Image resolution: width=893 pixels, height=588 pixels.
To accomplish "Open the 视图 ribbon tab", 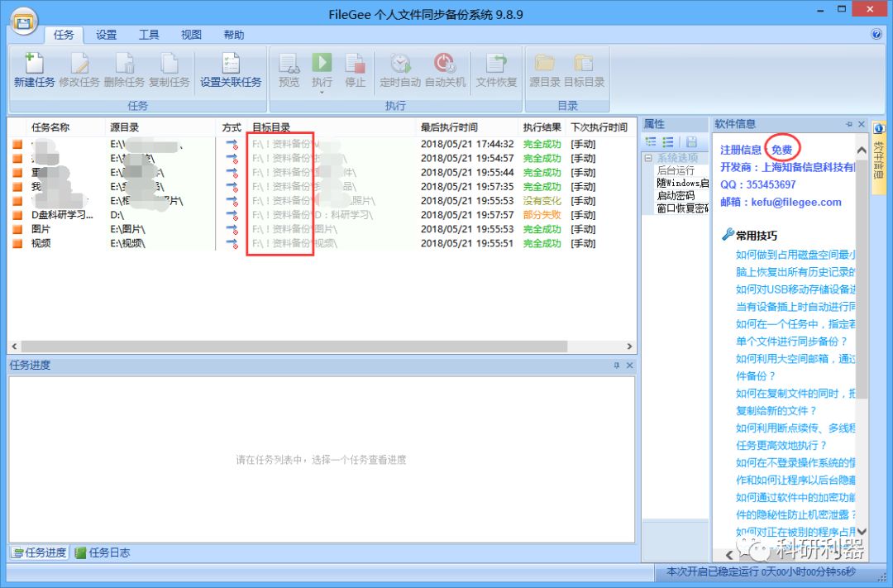I will point(191,35).
